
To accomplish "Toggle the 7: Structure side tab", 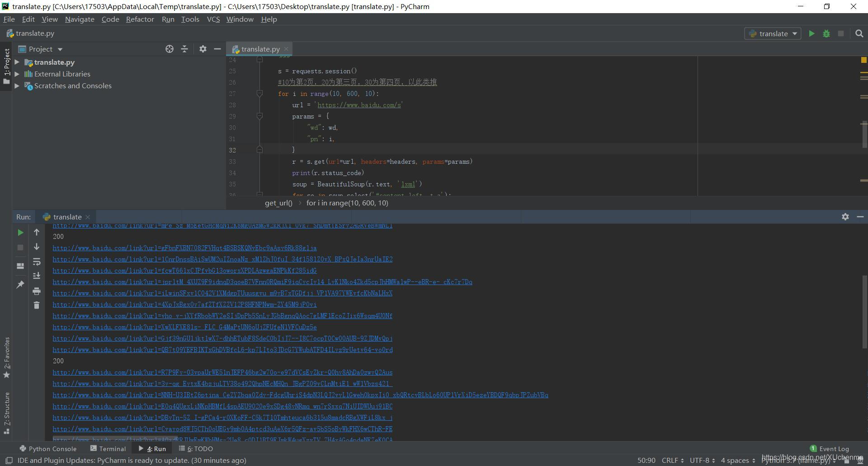I will [x=6, y=413].
